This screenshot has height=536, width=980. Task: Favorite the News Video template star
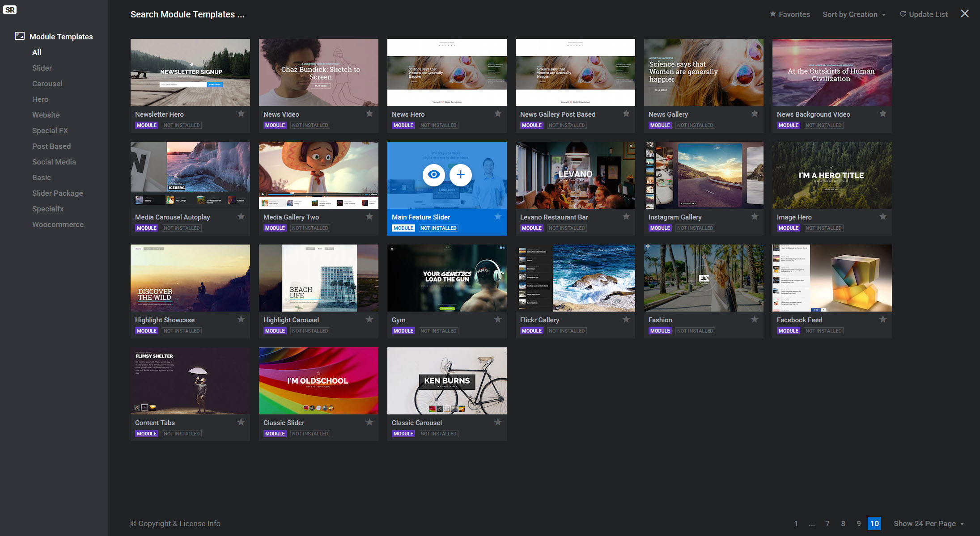coord(369,114)
